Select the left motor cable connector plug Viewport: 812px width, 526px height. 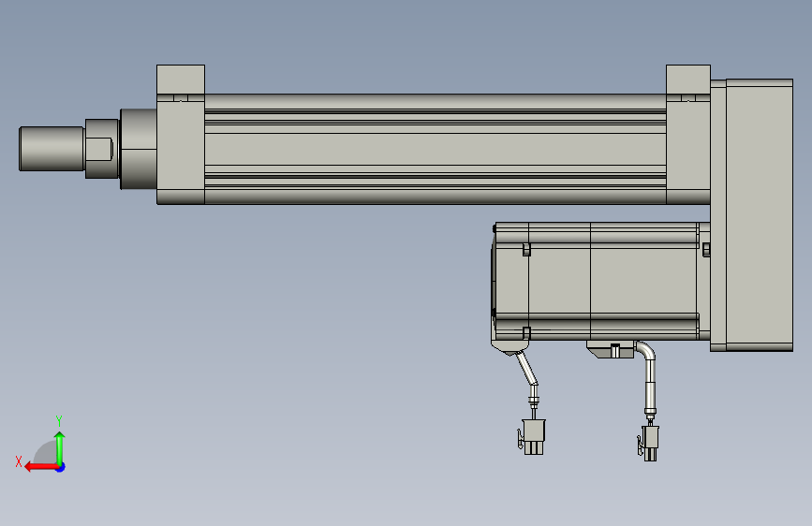[533, 437]
